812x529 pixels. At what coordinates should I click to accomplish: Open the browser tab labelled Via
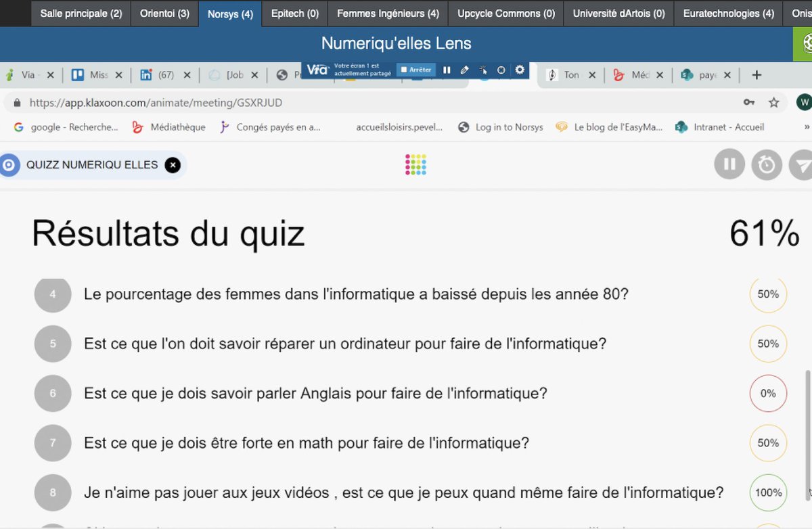pyautogui.click(x=28, y=75)
